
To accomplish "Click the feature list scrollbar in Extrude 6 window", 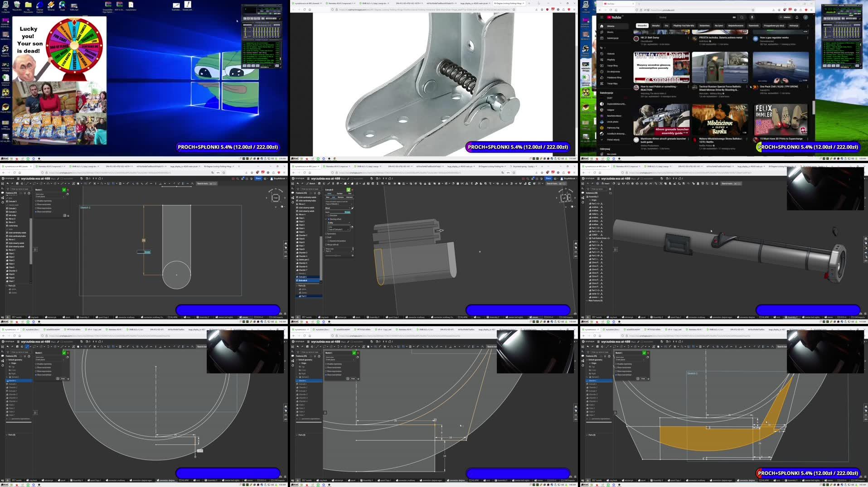I will pyautogui.click(x=321, y=258).
